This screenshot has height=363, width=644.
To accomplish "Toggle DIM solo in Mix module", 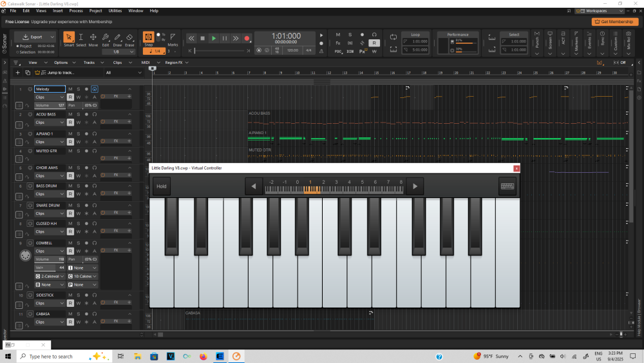I will pyautogui.click(x=350, y=52).
